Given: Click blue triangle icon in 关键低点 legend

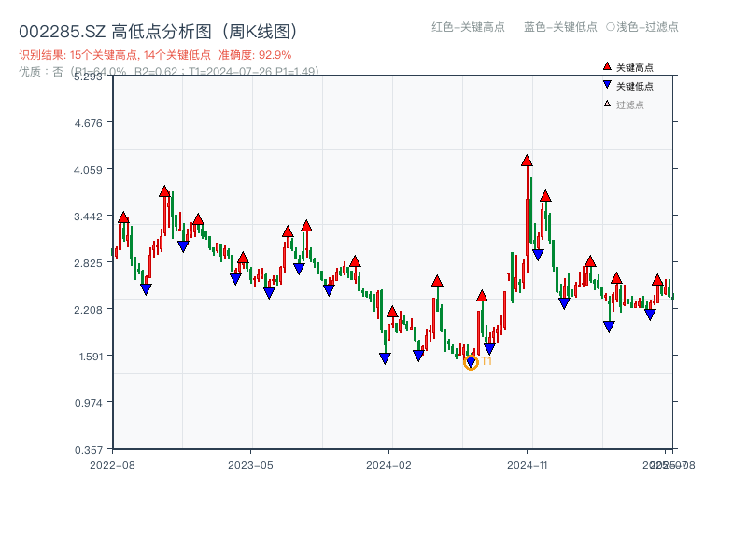Looking at the screenshot, I should point(607,85).
